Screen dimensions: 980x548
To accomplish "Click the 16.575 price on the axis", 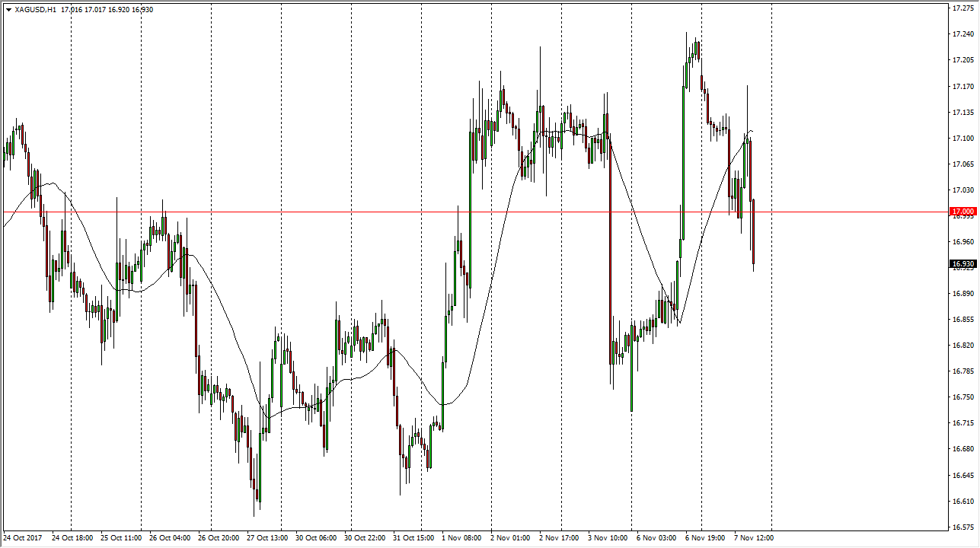I will [962, 527].
